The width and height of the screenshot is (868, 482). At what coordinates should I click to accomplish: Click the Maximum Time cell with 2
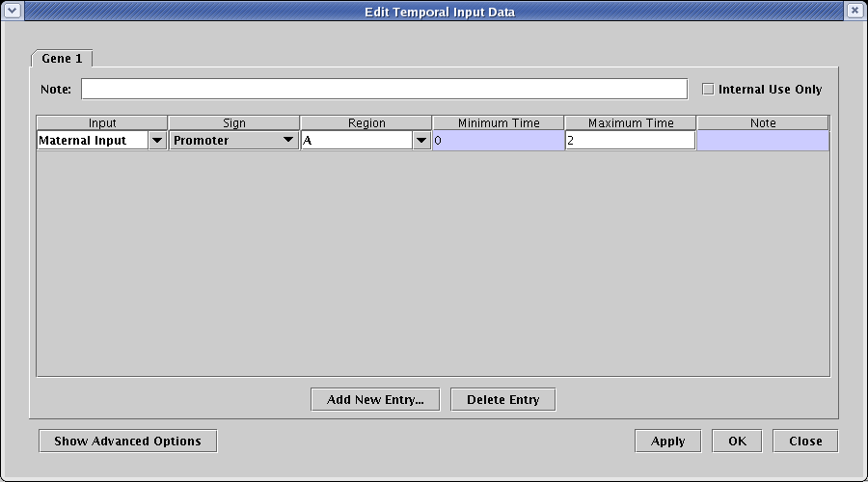pos(630,141)
